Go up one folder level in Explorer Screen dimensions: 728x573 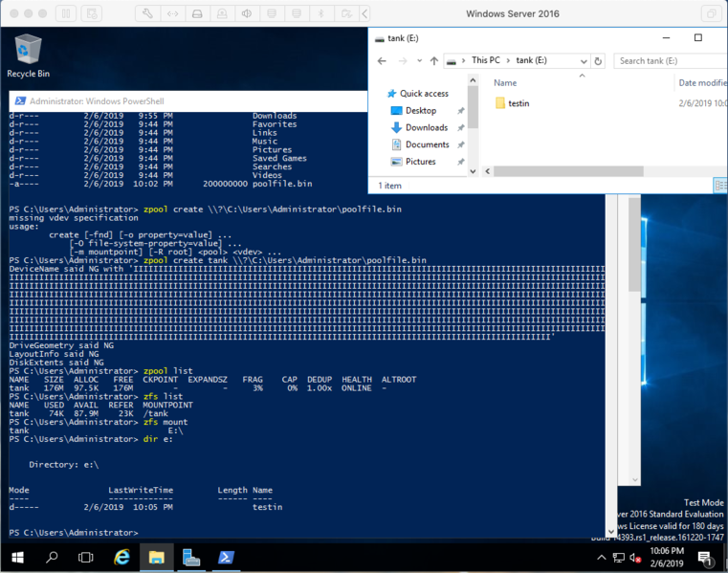[434, 61]
